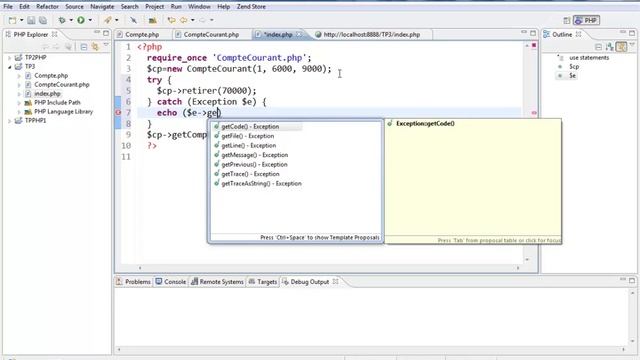Close the index.php editor tab

point(299,34)
